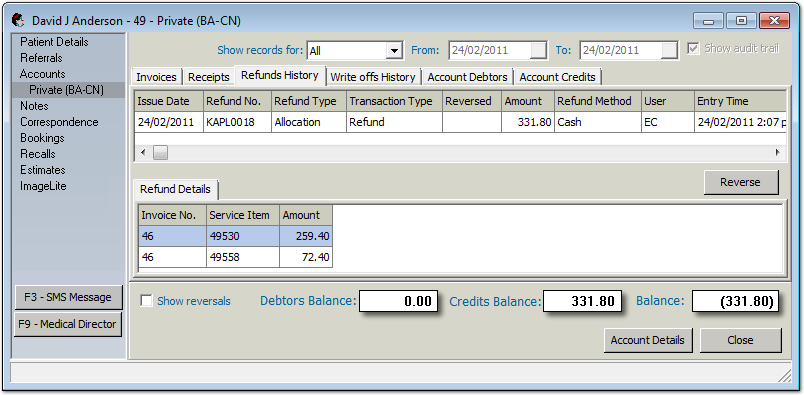Click the horizontal scrollbar thumb in refunds grid

coord(160,152)
